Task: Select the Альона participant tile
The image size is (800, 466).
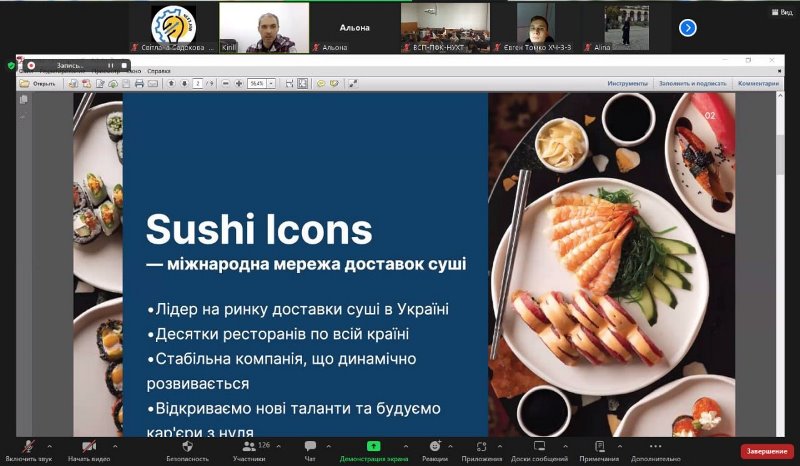Action: (x=355, y=28)
